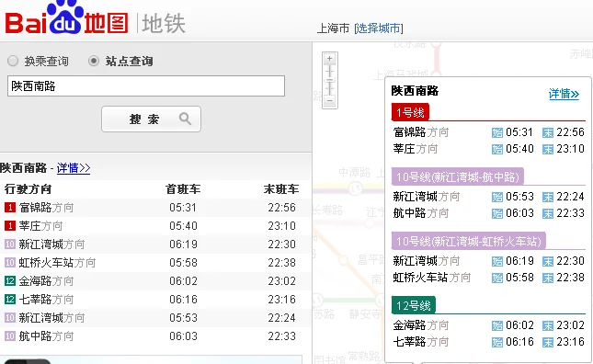Open 详情 link beside 陕西南路 in left panel
The image size is (593, 364).
[x=74, y=168]
